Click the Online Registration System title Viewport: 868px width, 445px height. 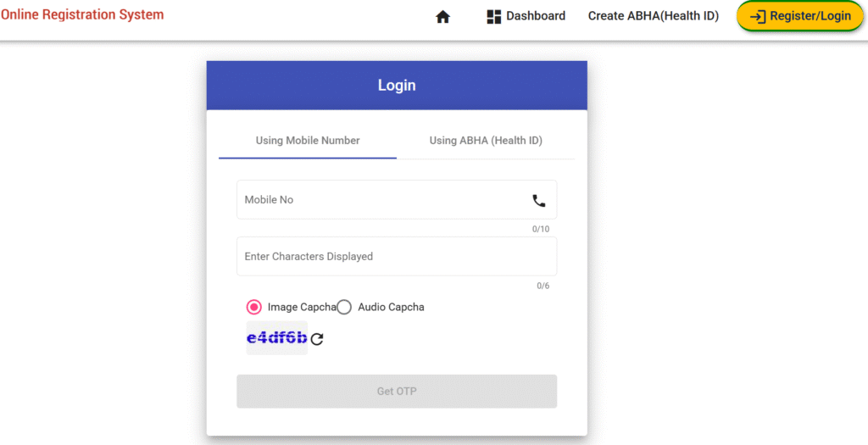[x=82, y=14]
